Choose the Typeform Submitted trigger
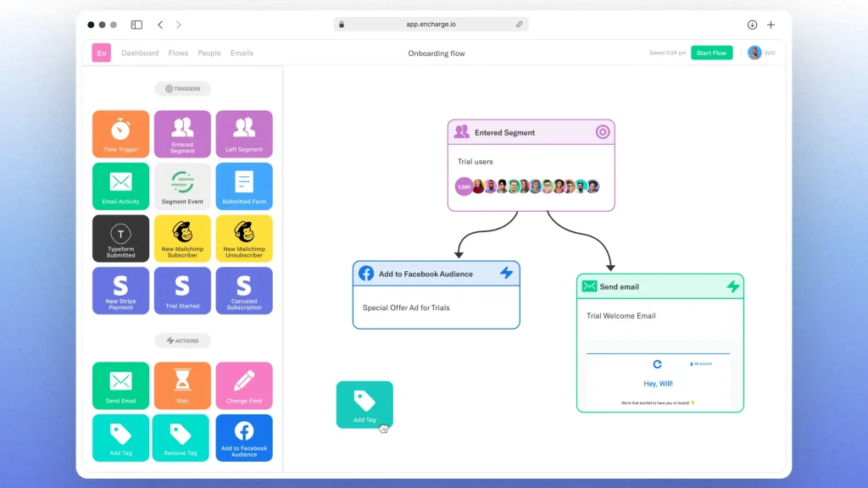Viewport: 868px width, 488px height. tap(120, 238)
